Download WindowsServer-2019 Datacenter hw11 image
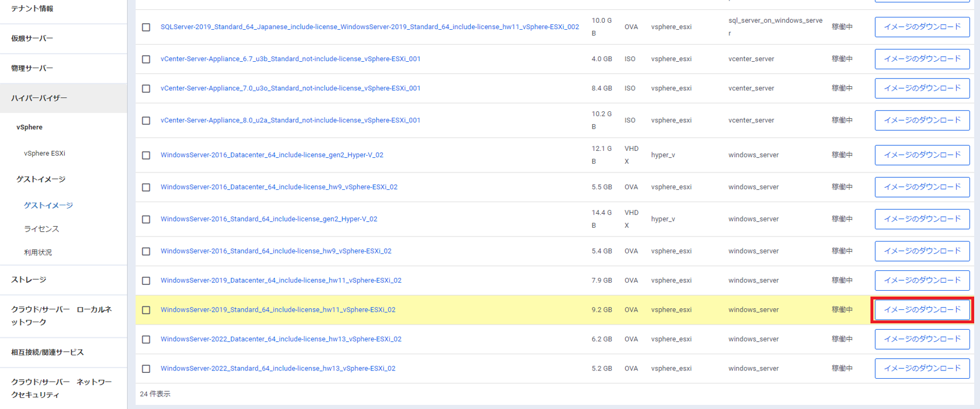 (x=922, y=280)
